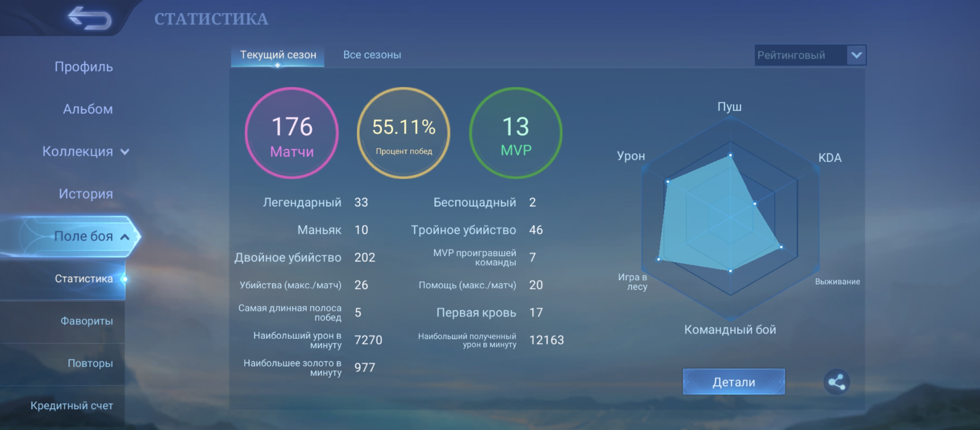Expand the Коллекция menu chevron
980x430 pixels.
coord(125,152)
